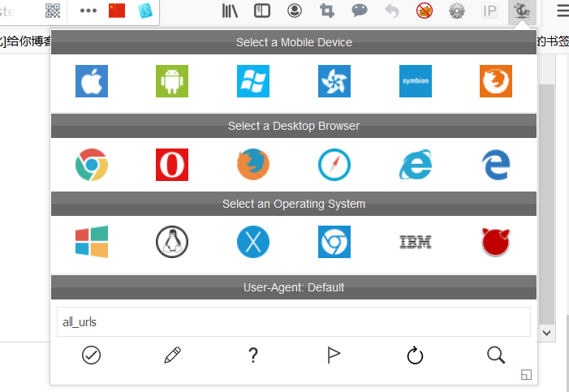The width and height of the screenshot is (569, 392).
Task: Click the red prohibited-circle extension icon
Action: tap(425, 11)
